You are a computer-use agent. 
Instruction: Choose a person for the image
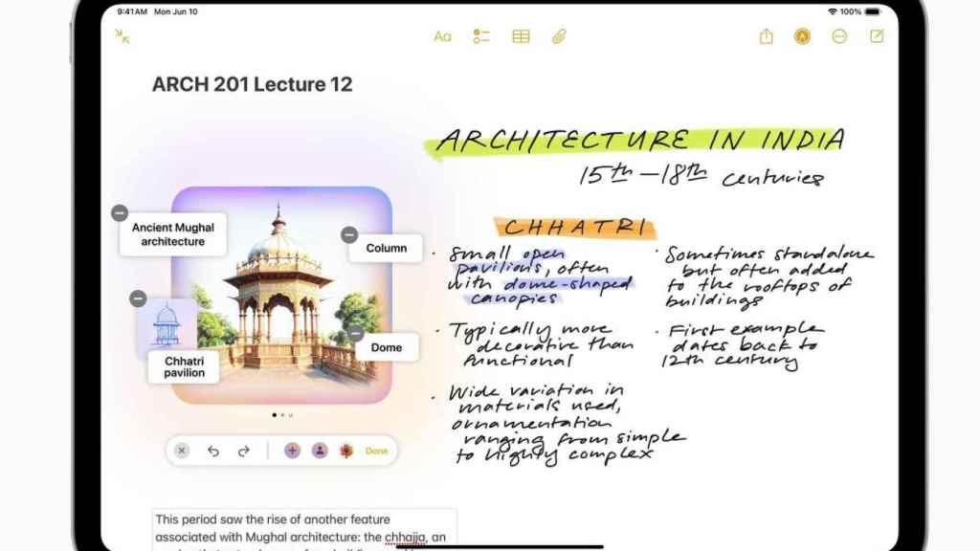(320, 451)
